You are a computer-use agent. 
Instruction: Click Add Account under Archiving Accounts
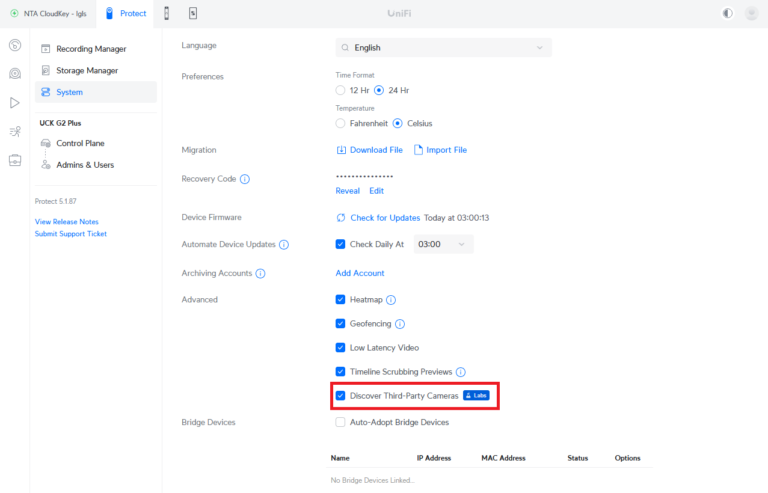(360, 273)
